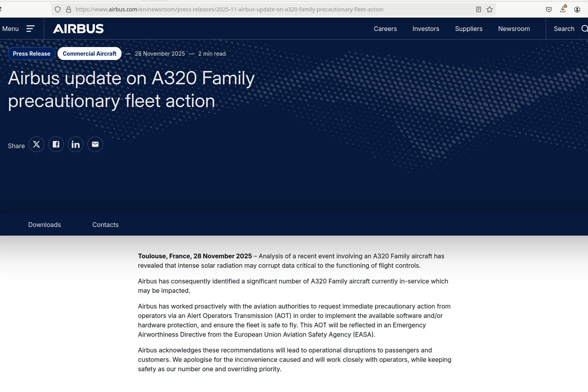
Task: Click the Airbus logo
Action: tap(78, 29)
